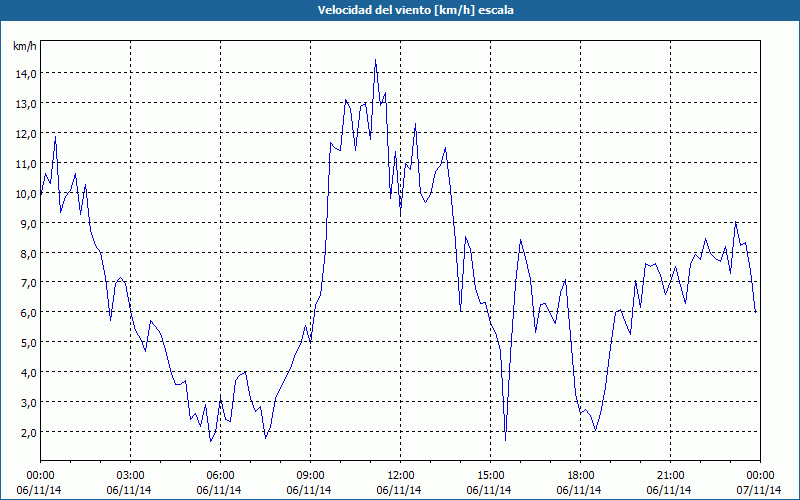Image resolution: width=800 pixels, height=500 pixels.
Task: Click the 12:00 time axis label
Action: 401,476
